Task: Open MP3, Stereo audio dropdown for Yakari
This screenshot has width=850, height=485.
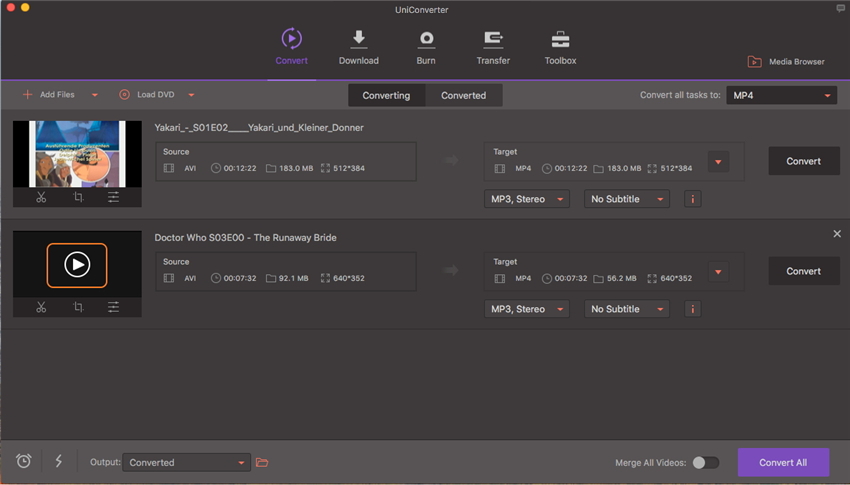Action: (x=526, y=199)
